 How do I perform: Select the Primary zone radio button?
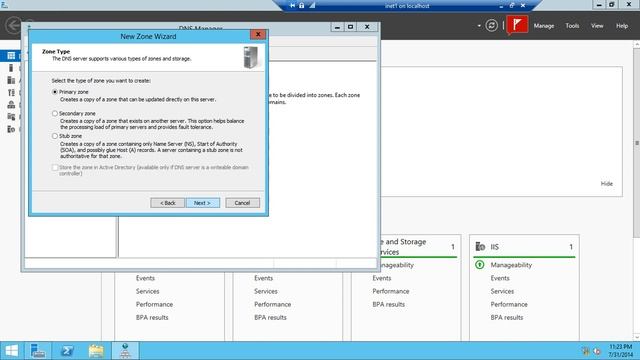tap(55, 92)
